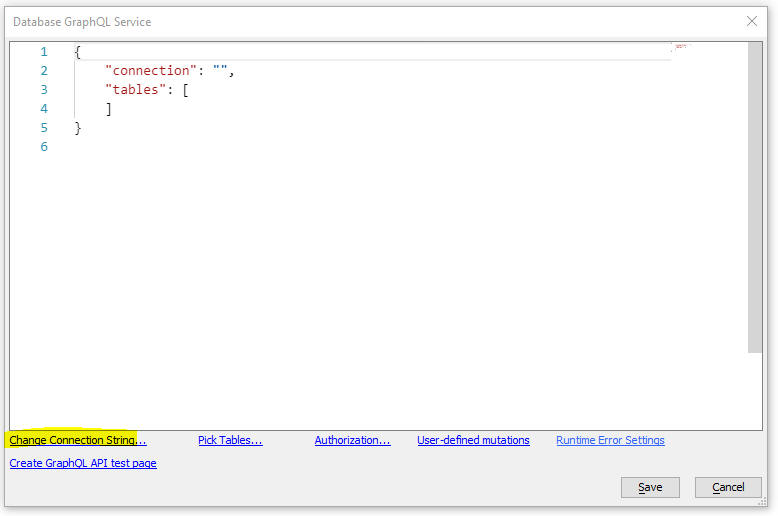The width and height of the screenshot is (778, 516).
Task: Open the Pick Tables link
Action: (x=230, y=440)
